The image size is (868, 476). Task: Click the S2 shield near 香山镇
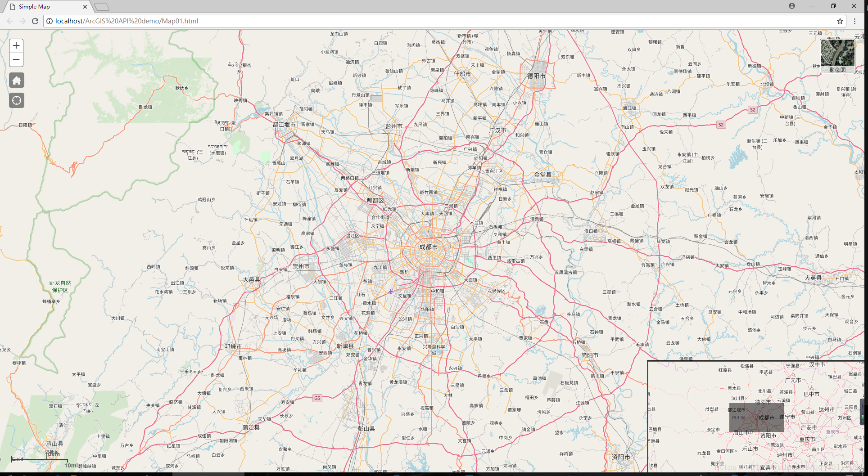[x=752, y=110]
